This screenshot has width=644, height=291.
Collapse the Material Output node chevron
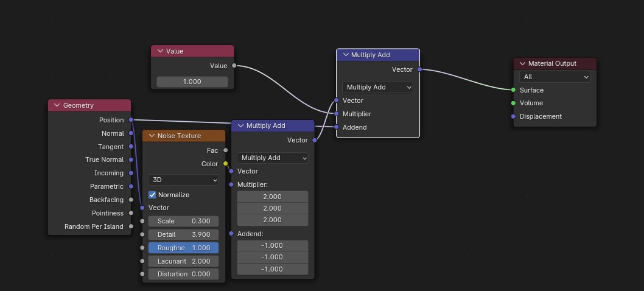pos(523,63)
